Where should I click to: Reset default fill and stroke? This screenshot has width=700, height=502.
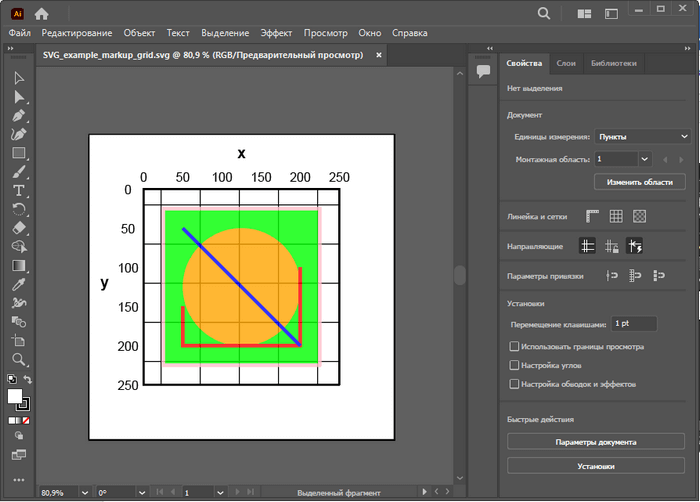point(12,379)
